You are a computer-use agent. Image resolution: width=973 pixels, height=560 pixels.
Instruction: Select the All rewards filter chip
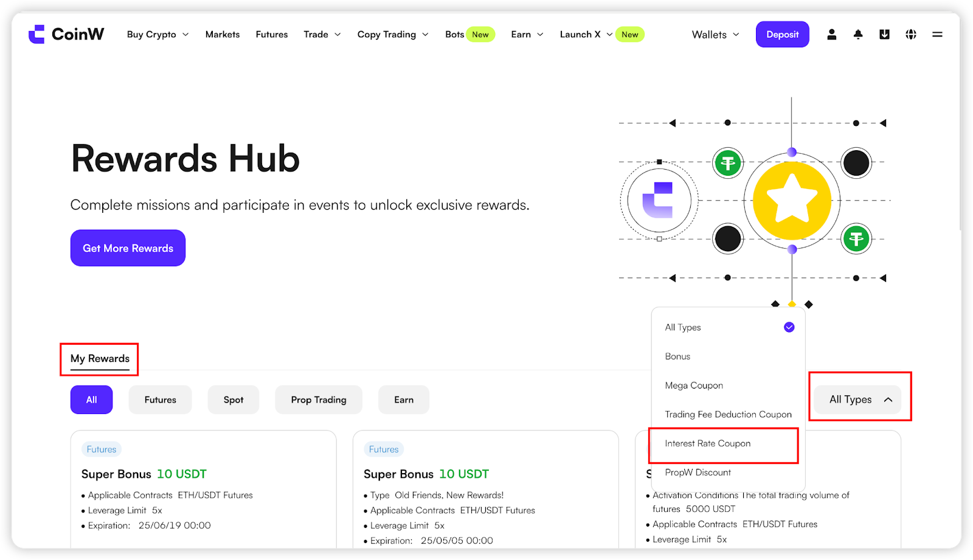91,399
